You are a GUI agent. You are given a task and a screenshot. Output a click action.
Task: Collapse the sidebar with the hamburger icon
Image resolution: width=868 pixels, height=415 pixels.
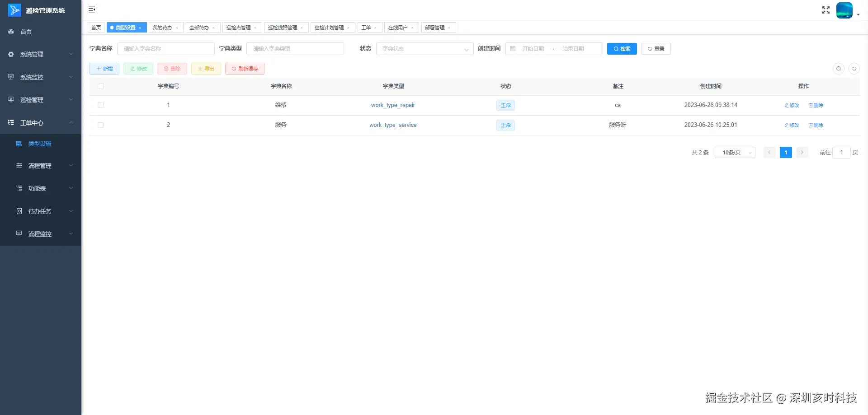click(x=92, y=9)
